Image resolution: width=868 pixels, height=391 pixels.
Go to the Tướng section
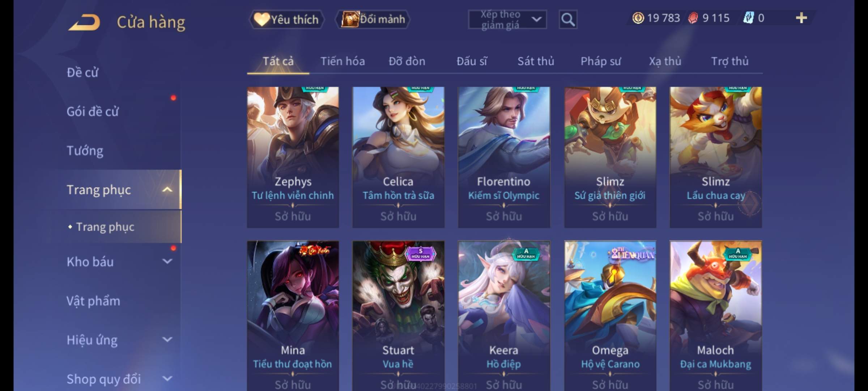85,151
